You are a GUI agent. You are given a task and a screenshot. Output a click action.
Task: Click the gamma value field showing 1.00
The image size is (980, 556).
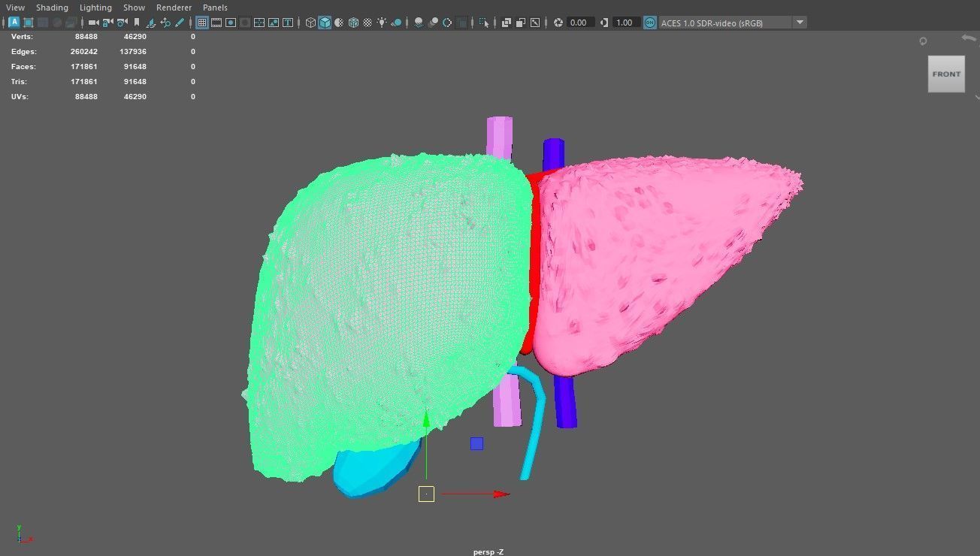pos(627,23)
